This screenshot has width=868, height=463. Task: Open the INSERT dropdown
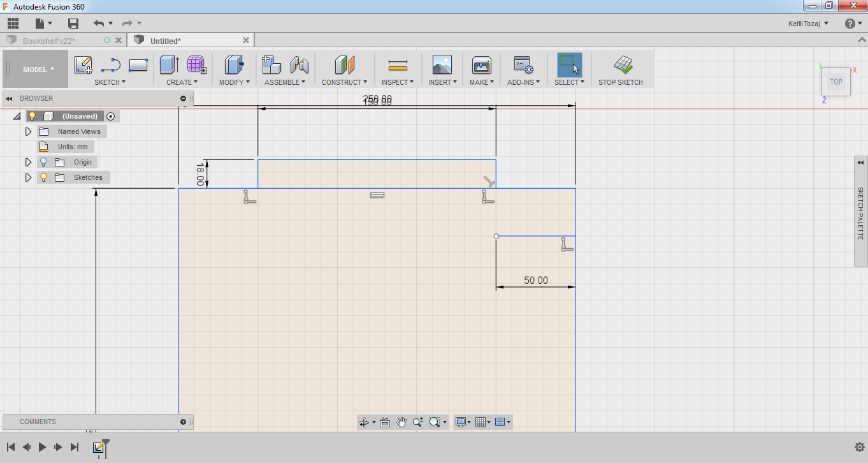tap(442, 82)
